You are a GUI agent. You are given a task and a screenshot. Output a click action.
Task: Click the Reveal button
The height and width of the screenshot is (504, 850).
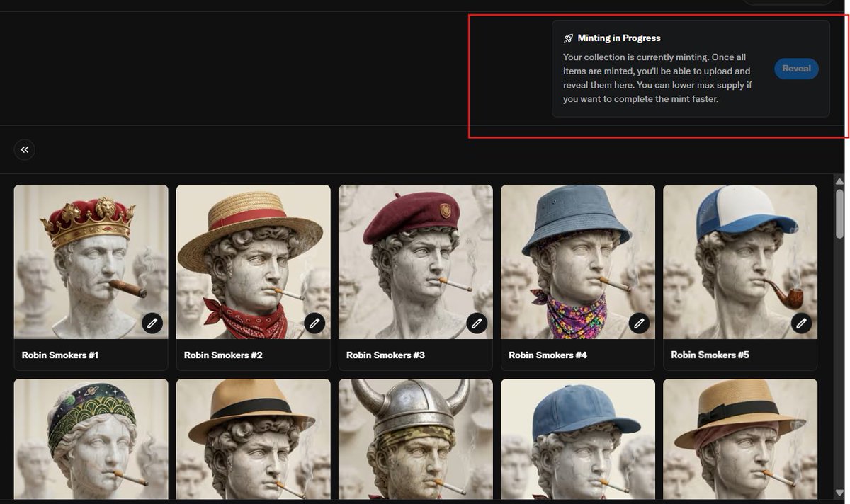[x=796, y=69]
